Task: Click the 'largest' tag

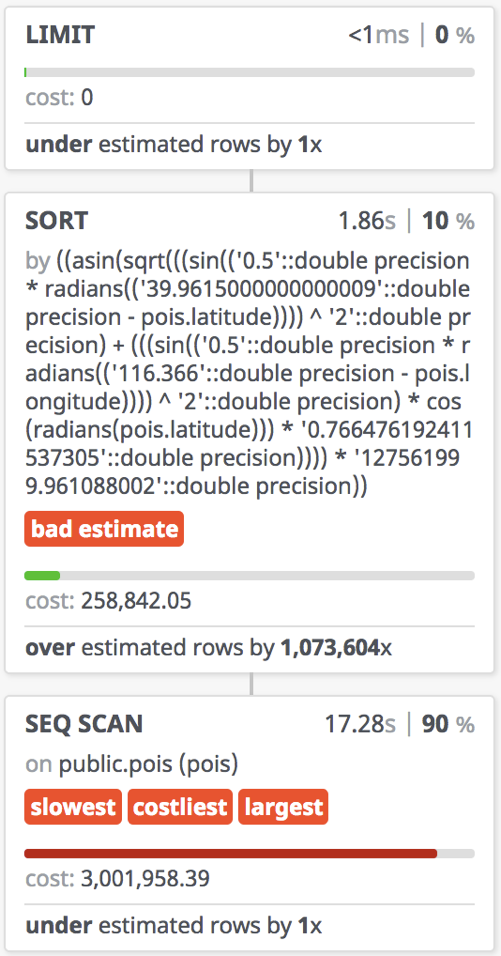Action: click(x=283, y=807)
